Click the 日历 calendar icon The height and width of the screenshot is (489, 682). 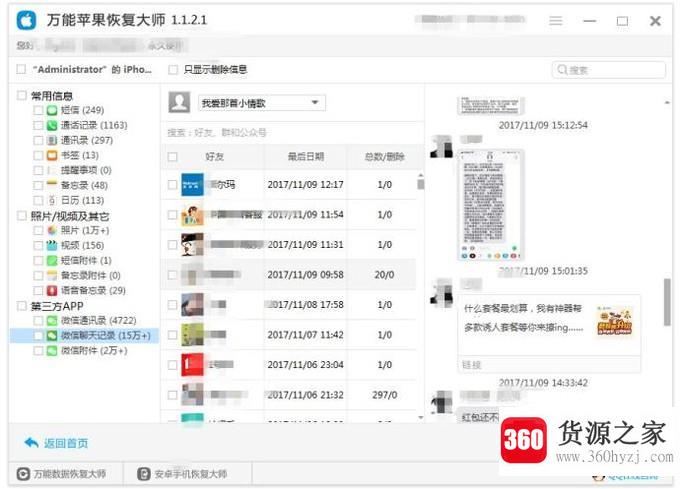[52, 200]
